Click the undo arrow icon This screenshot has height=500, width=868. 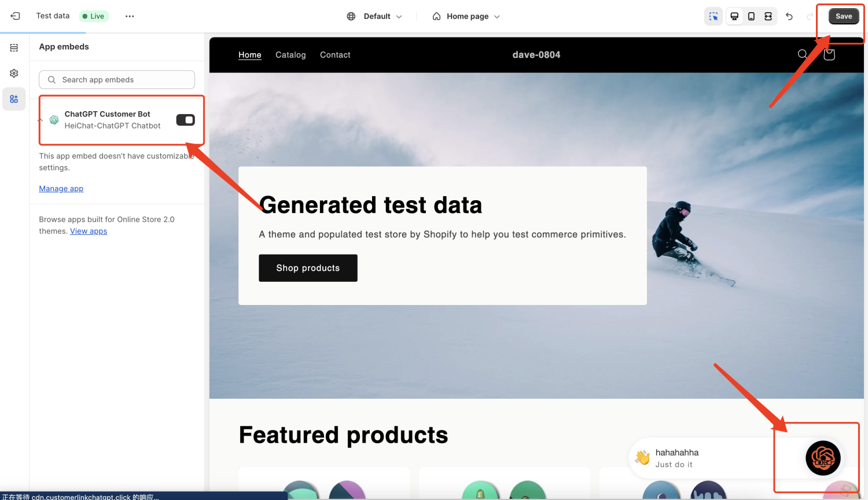point(789,16)
